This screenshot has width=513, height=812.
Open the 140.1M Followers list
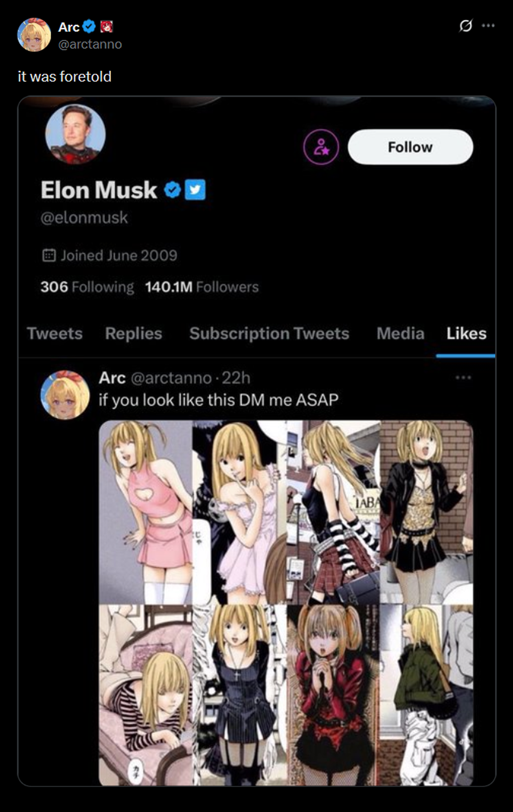202,287
